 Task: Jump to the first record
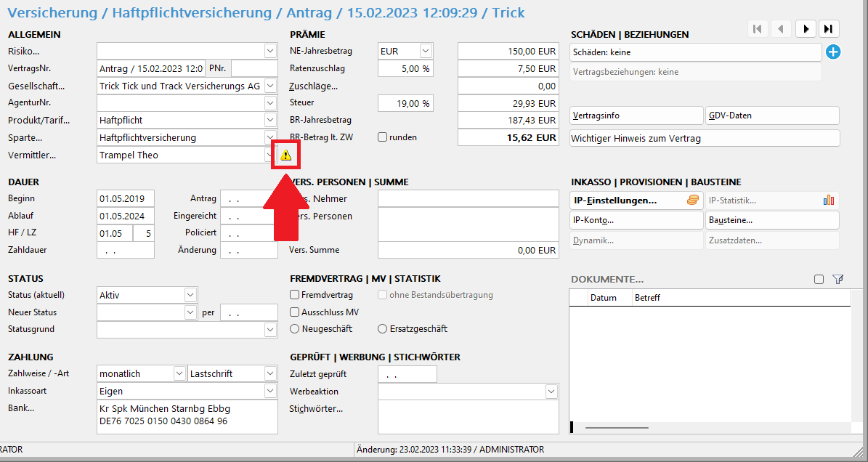click(x=758, y=28)
